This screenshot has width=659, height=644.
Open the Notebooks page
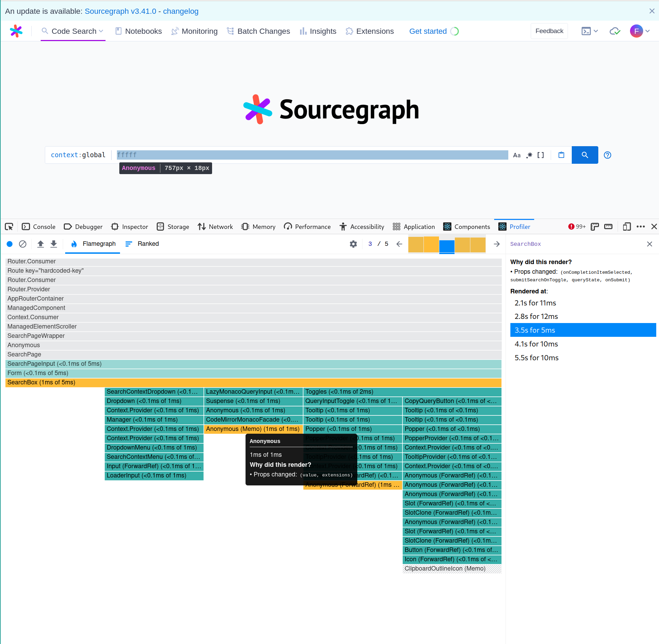[138, 31]
